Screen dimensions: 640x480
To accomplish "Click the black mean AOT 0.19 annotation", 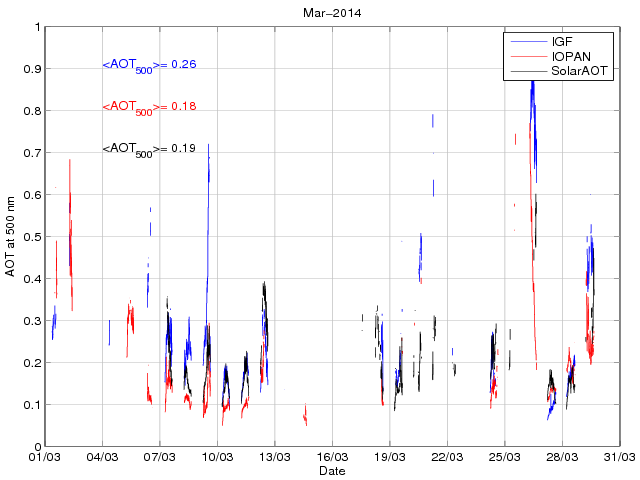I will point(149,150).
